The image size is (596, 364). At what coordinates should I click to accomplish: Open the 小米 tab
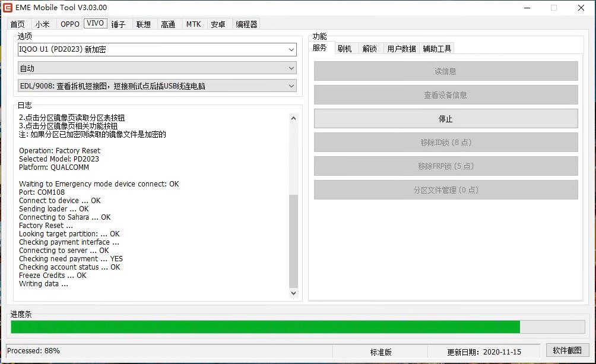[43, 24]
